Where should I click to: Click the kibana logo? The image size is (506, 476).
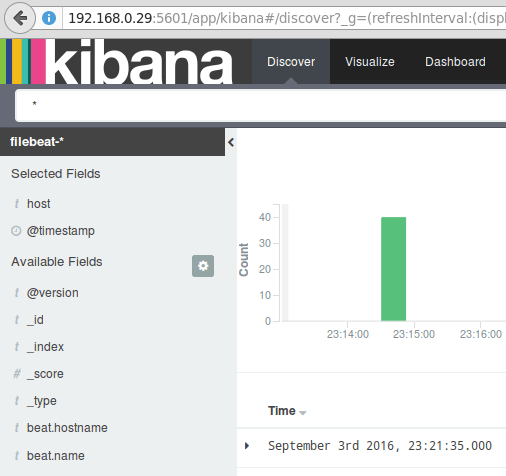pyautogui.click(x=116, y=61)
